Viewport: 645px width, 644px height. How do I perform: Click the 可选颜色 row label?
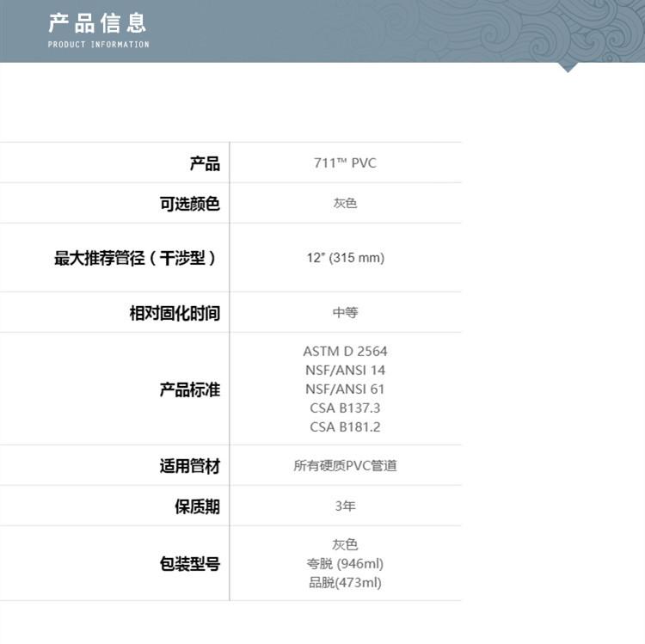click(x=190, y=204)
